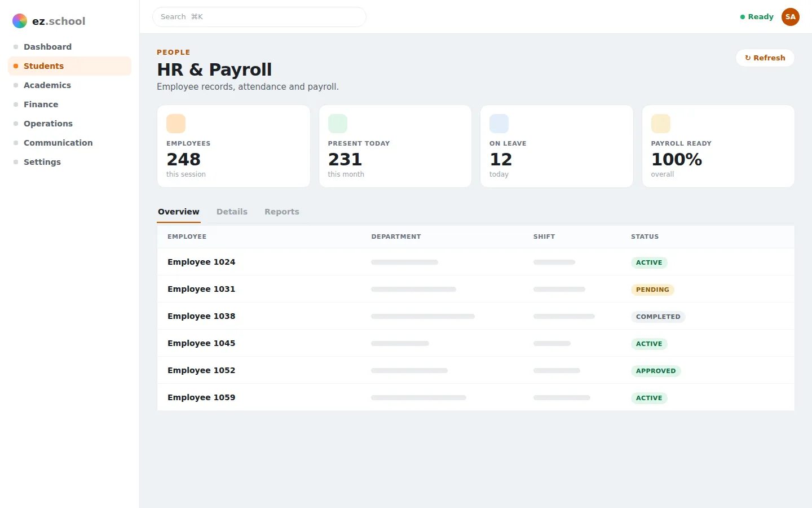The width and height of the screenshot is (812, 508).
Task: Click the ACTIVE badge for Employee 1059
Action: pyautogui.click(x=649, y=398)
